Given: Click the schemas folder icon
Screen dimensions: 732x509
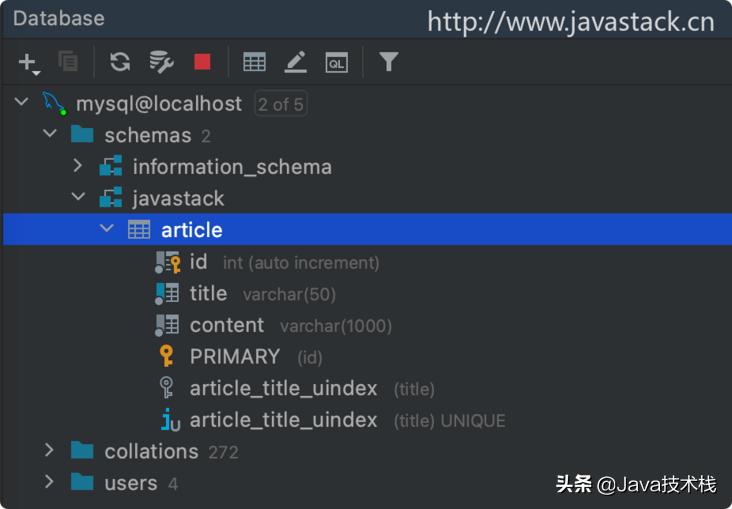Looking at the screenshot, I should (x=82, y=134).
